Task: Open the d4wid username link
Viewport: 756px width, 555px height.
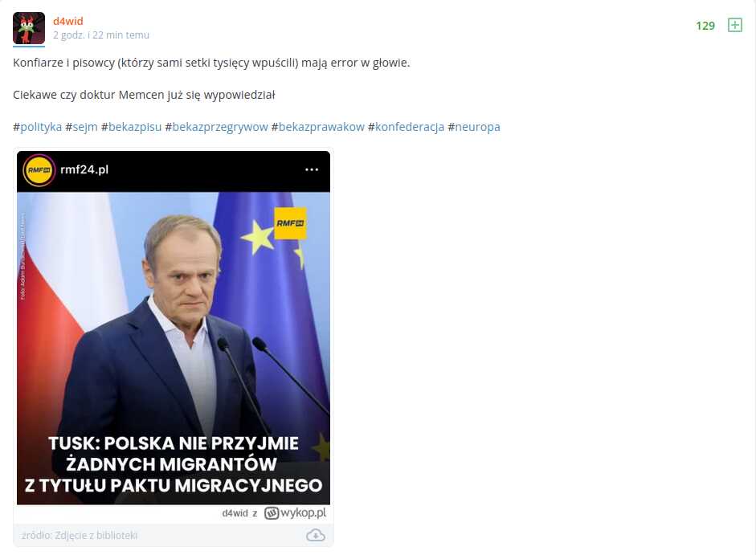Action: pyautogui.click(x=68, y=21)
